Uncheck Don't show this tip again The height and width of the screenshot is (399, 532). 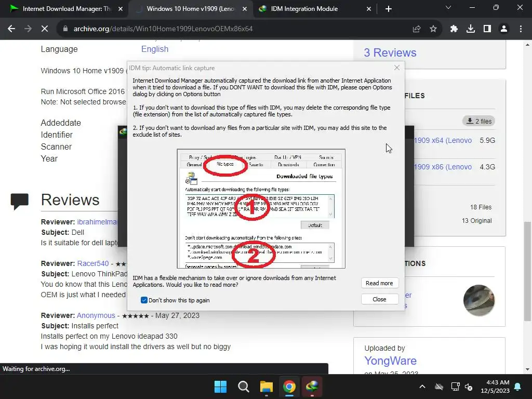pos(144,300)
